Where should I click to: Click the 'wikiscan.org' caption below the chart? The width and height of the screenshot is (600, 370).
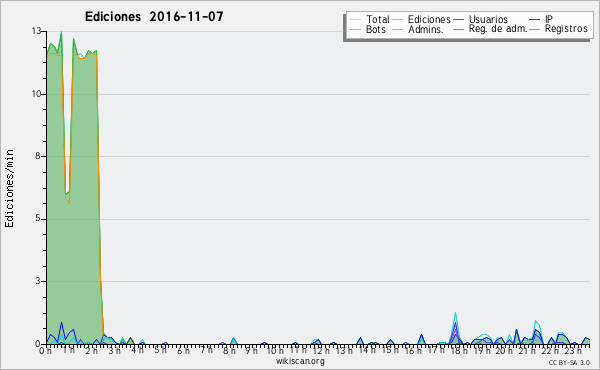[x=300, y=361]
